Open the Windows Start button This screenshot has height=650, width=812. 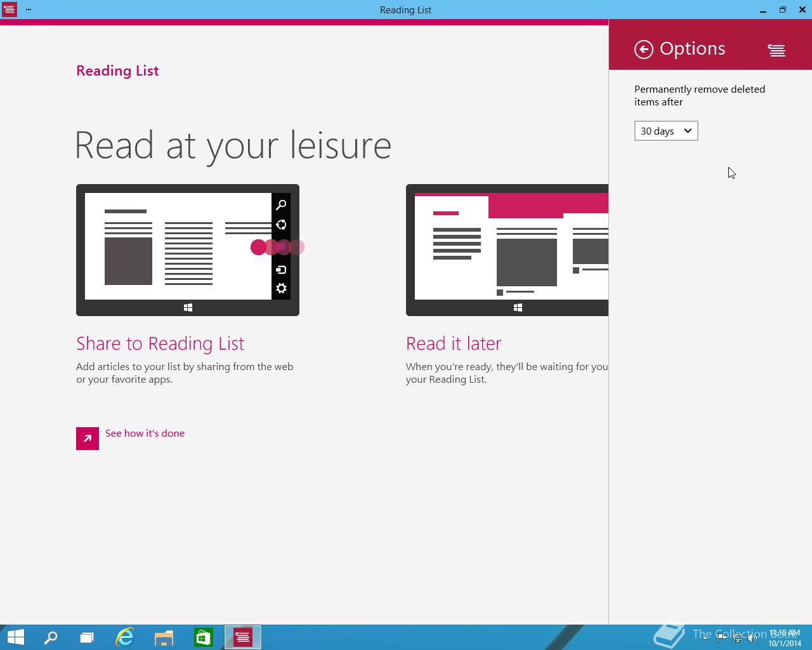click(x=15, y=637)
